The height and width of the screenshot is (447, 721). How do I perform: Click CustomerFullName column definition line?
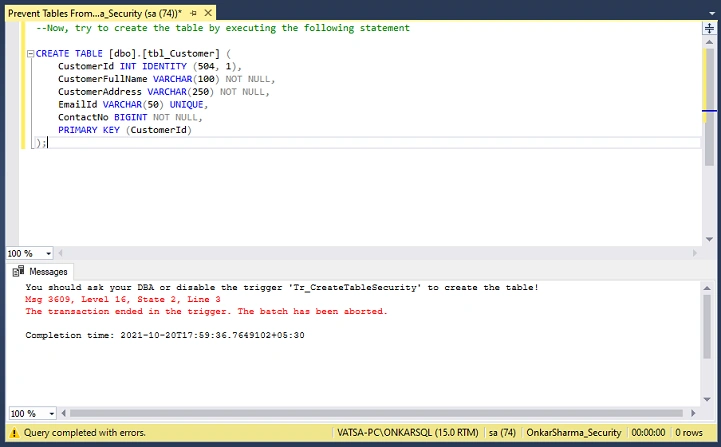pos(166,79)
